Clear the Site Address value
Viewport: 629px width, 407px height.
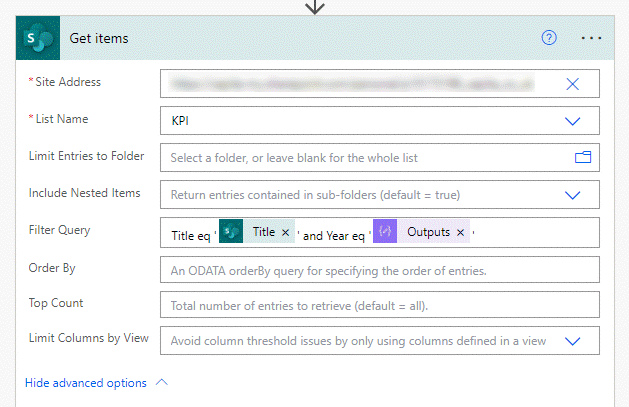(x=573, y=84)
